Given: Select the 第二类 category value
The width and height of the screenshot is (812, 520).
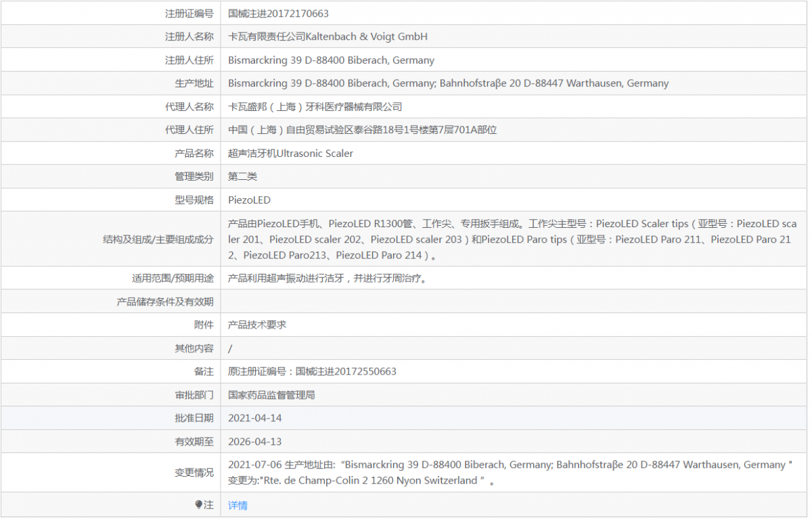Looking at the screenshot, I should click(243, 176).
